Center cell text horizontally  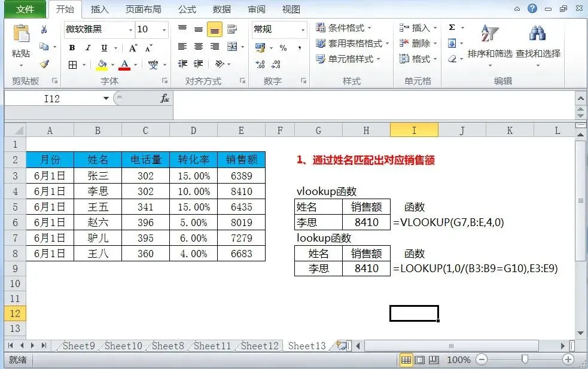coord(199,47)
